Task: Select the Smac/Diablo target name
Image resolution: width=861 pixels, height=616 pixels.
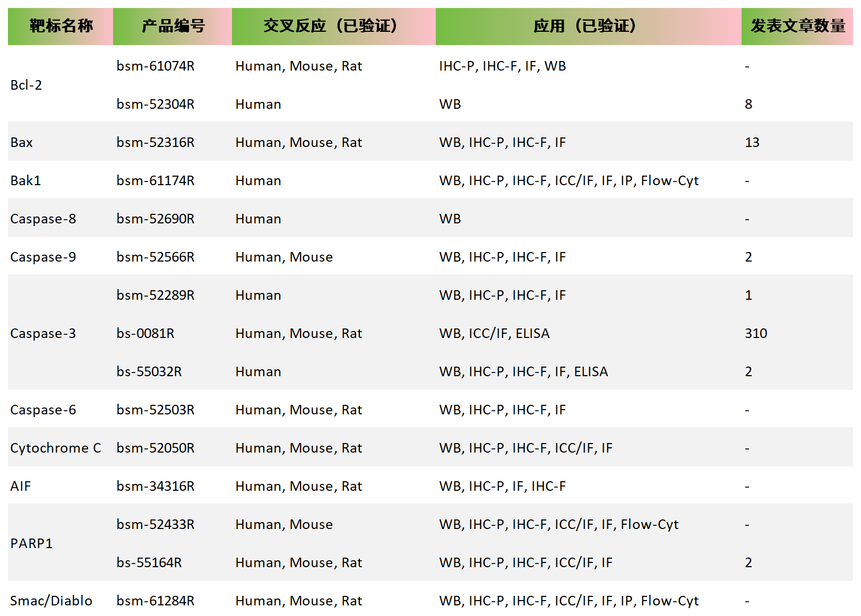Action: [x=51, y=601]
